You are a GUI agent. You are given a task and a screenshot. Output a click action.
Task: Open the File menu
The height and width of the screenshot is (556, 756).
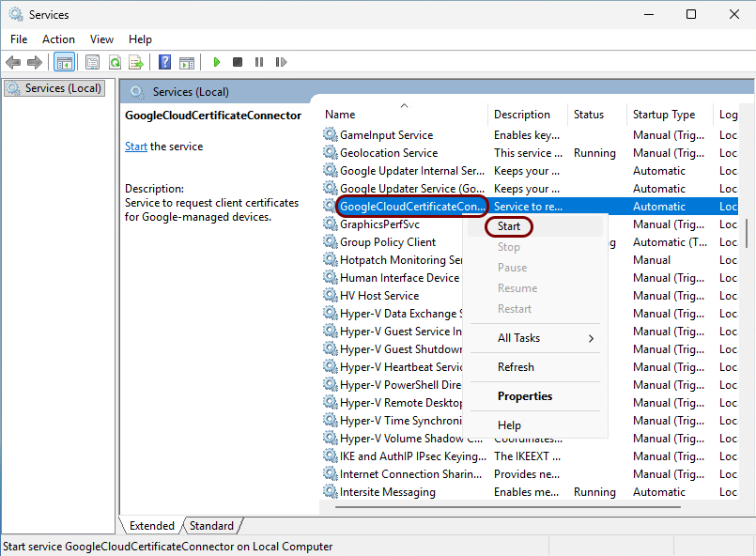[19, 39]
